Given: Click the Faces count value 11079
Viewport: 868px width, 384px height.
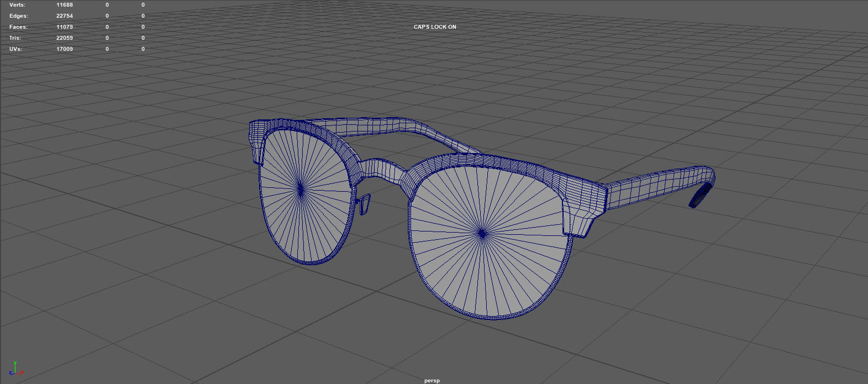Looking at the screenshot, I should pos(65,27).
